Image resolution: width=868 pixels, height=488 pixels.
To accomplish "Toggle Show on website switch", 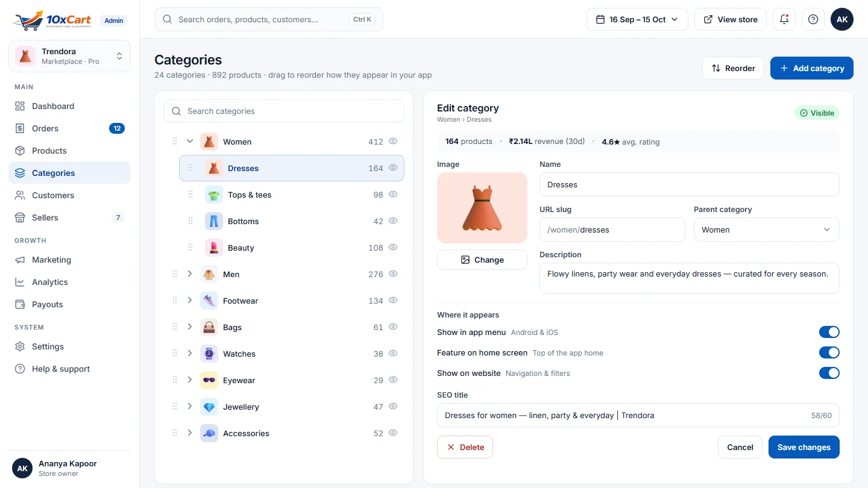I will point(829,373).
